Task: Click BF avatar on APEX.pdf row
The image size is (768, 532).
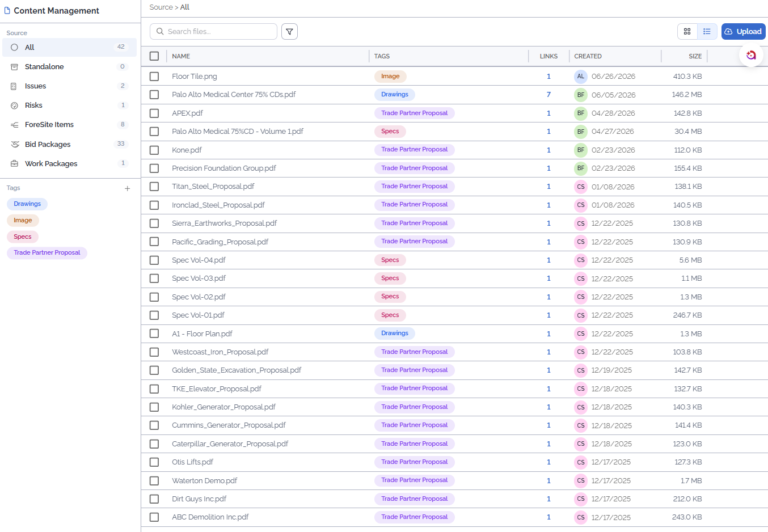Action: click(x=580, y=113)
